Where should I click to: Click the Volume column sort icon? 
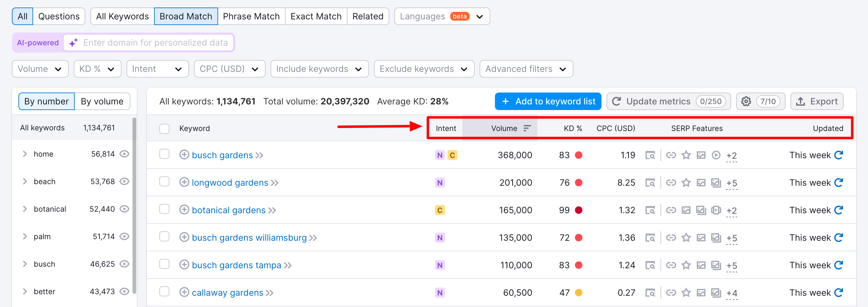[x=527, y=128]
